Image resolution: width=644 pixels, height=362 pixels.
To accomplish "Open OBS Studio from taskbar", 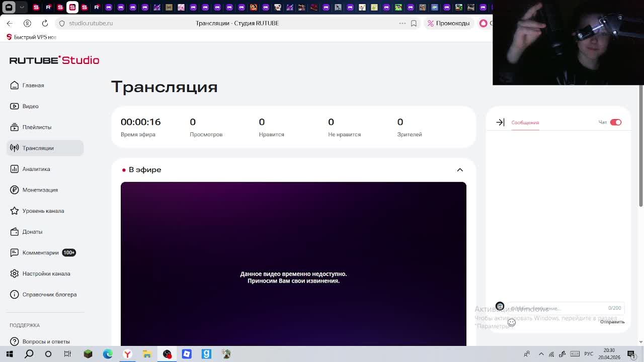I will [167, 354].
